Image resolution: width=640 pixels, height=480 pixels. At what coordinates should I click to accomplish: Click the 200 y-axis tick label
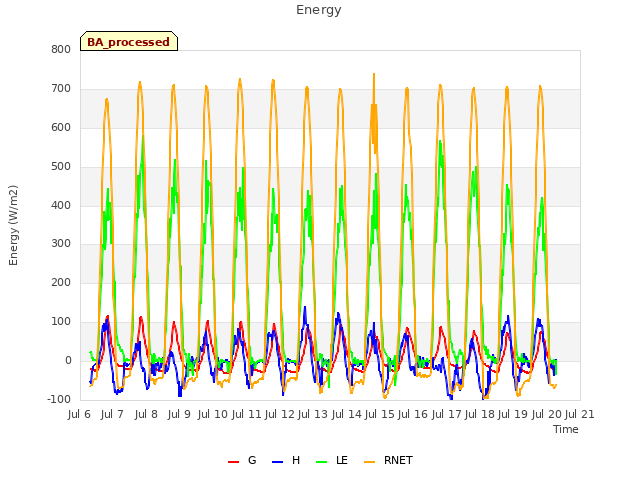61,282
